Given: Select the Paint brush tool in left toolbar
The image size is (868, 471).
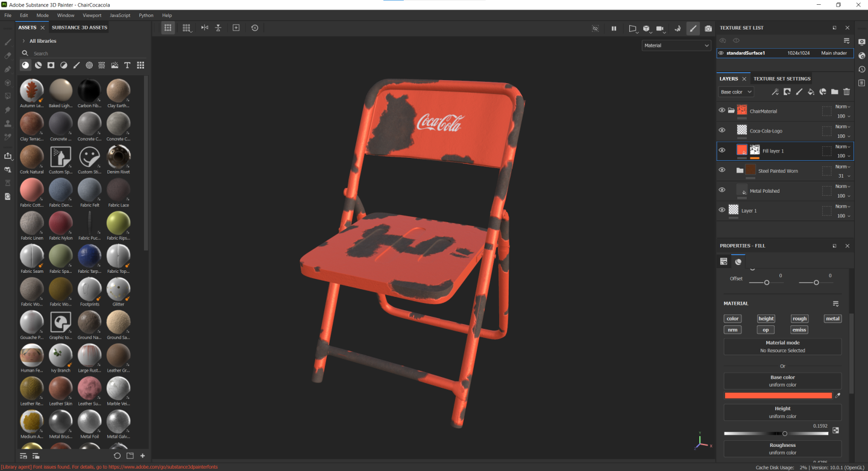Looking at the screenshot, I should [8, 42].
